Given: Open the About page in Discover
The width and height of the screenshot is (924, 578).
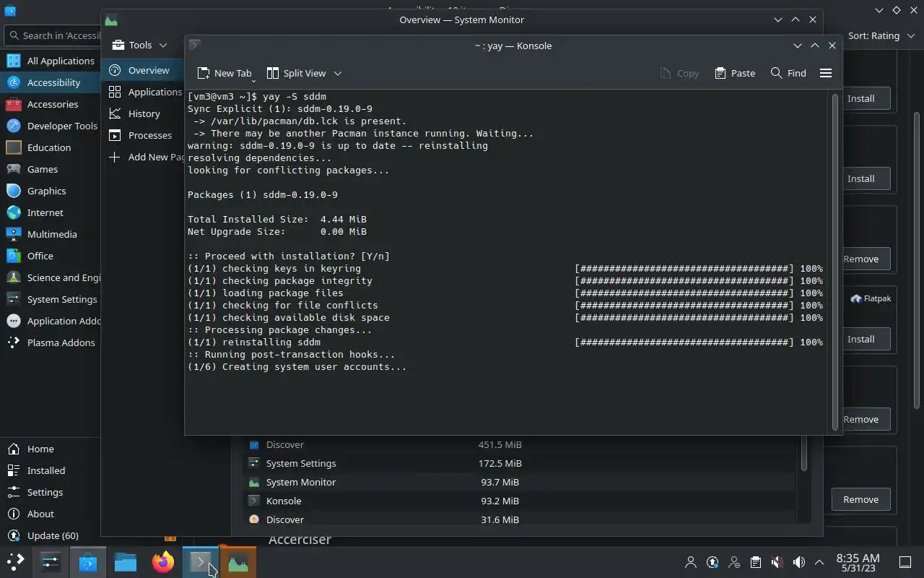Looking at the screenshot, I should click(51, 514).
